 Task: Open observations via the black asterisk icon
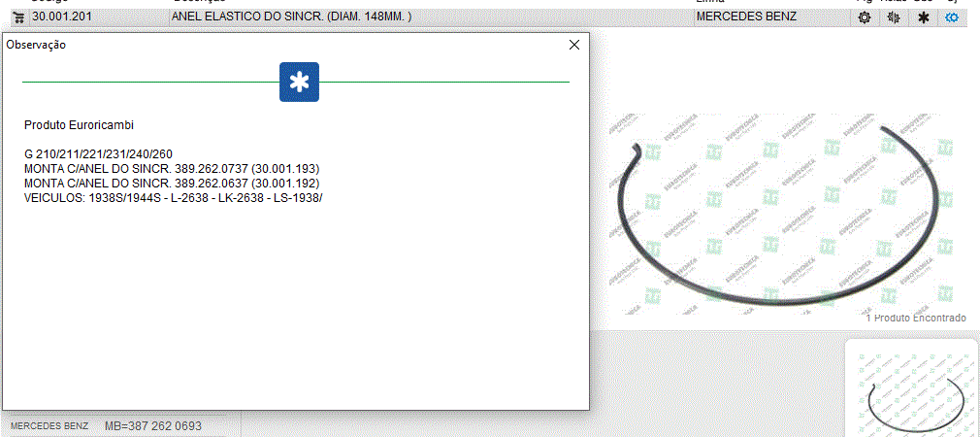(x=923, y=17)
